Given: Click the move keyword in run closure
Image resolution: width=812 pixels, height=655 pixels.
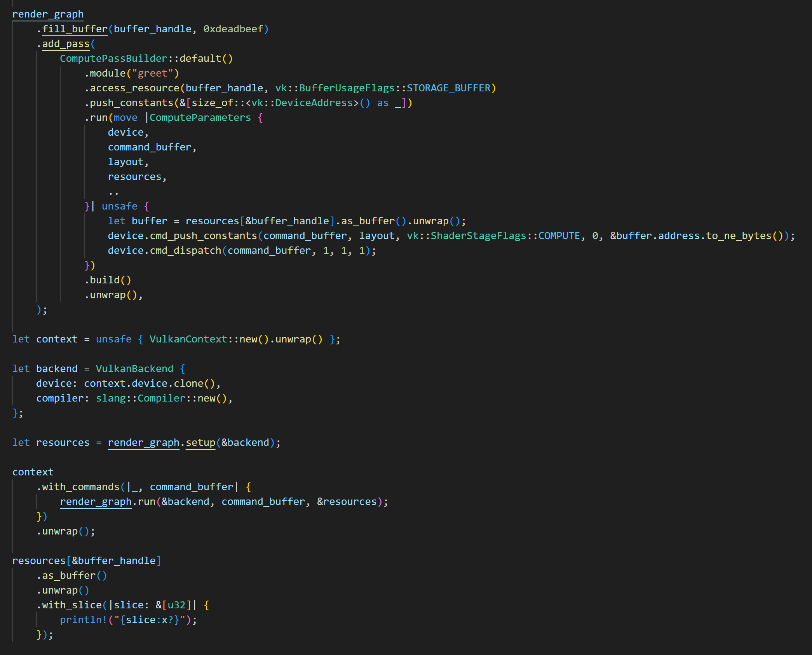Looking at the screenshot, I should pos(125,118).
